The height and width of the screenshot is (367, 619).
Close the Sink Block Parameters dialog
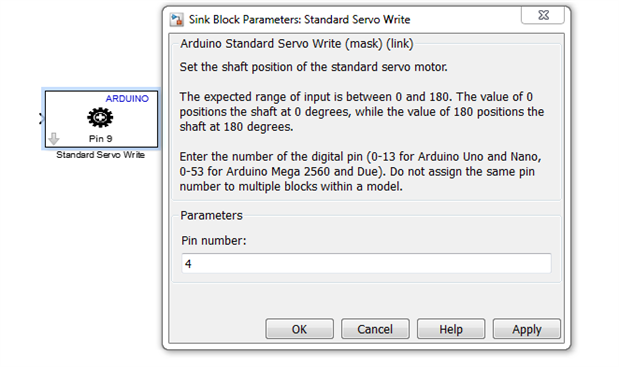[x=543, y=15]
